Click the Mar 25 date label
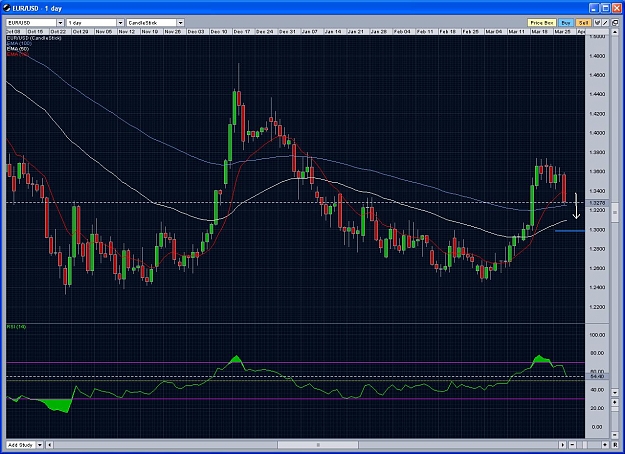The image size is (625, 454). coord(562,31)
